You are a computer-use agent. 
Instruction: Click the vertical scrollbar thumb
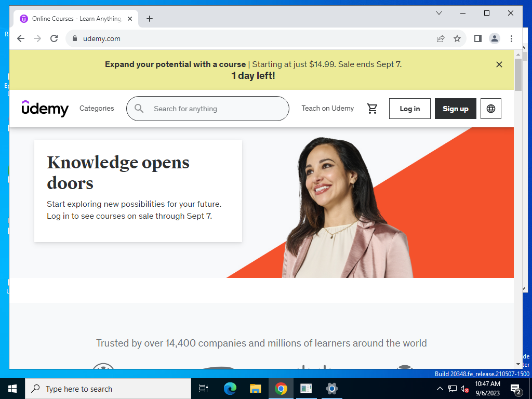pos(518,75)
